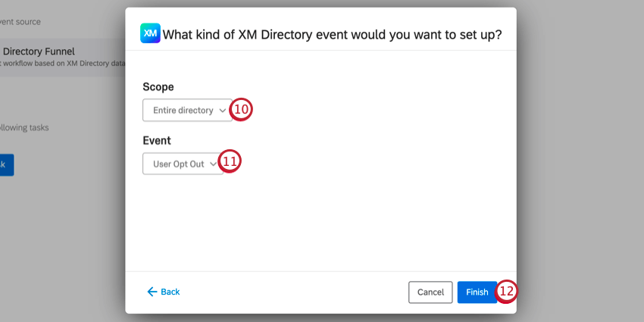Open the Event dropdown showing User Opt Out
Viewport: 644px width, 322px height.
tap(179, 164)
